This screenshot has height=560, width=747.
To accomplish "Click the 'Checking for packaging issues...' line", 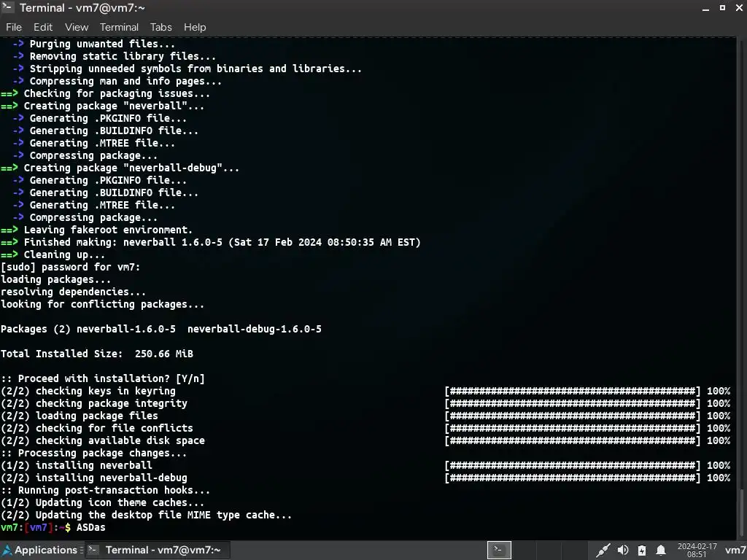I will click(x=105, y=94).
